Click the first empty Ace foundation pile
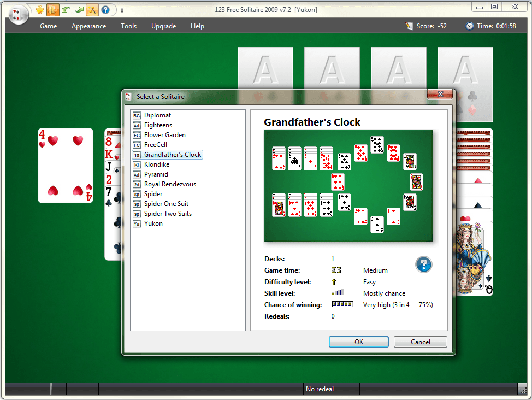The width and height of the screenshot is (532, 400). 265,68
